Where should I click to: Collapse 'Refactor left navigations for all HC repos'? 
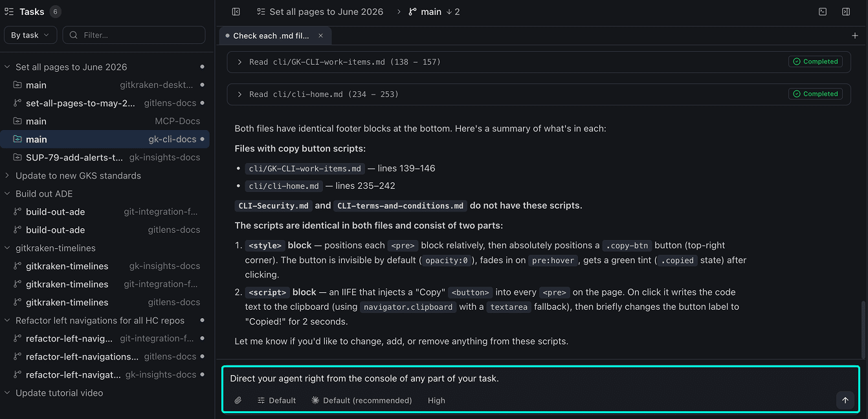[x=7, y=320]
